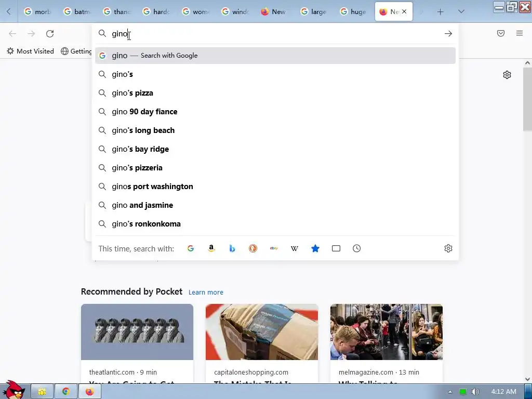
Task: Search this time with Amazon
Action: 211,248
